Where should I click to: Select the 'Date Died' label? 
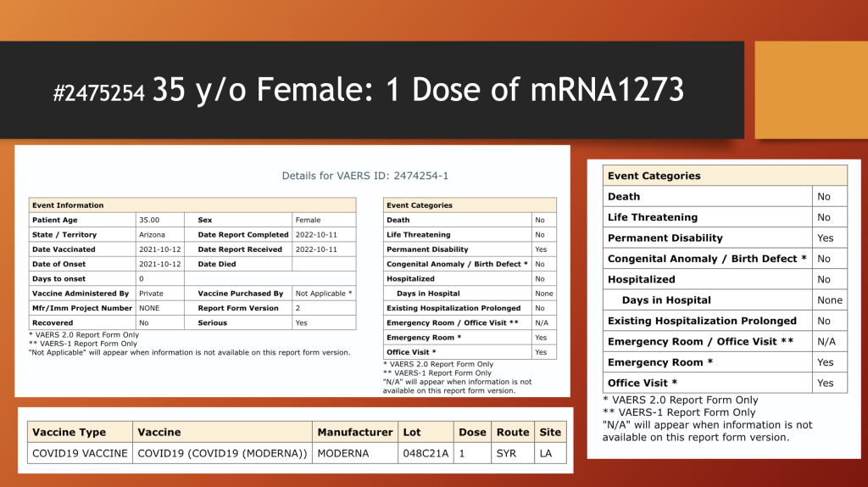(215, 264)
